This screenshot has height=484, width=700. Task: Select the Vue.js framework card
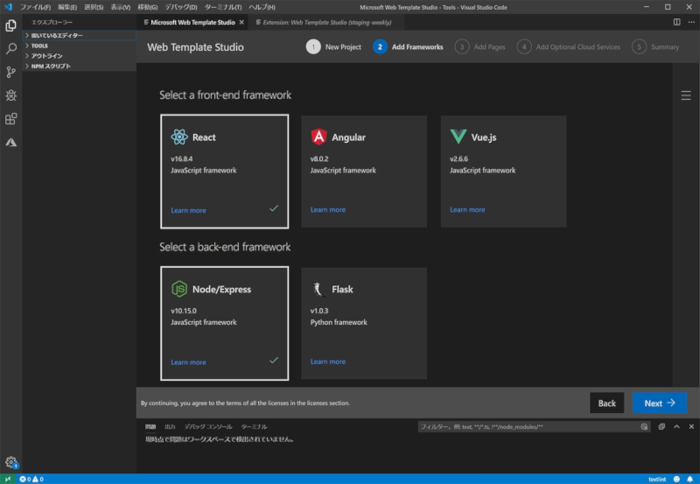pyautogui.click(x=504, y=171)
